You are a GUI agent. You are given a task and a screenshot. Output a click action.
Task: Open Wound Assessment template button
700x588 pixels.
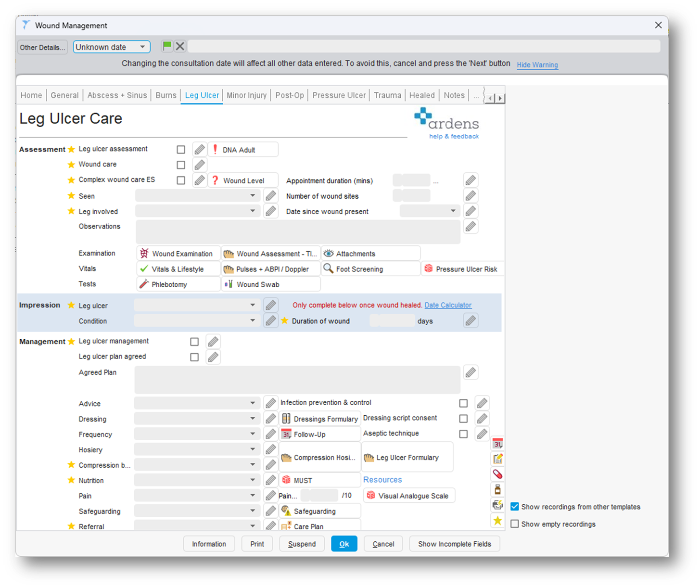coord(270,254)
